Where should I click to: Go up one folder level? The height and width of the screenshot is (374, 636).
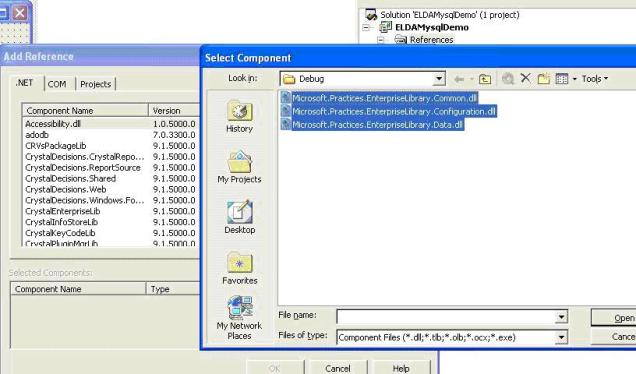485,79
